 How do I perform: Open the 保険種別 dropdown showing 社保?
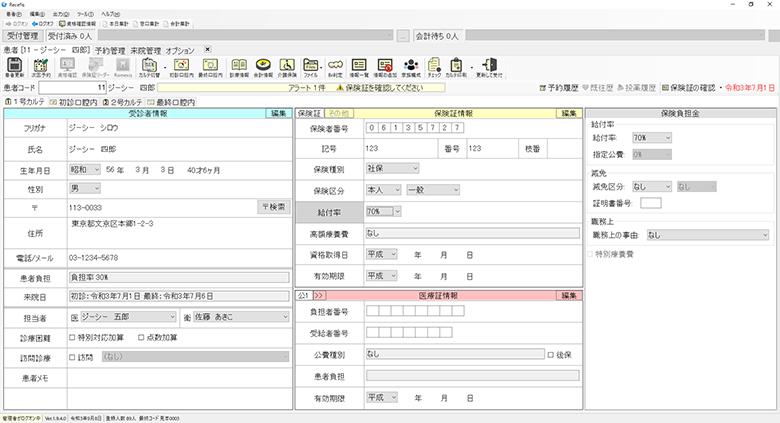(392, 169)
